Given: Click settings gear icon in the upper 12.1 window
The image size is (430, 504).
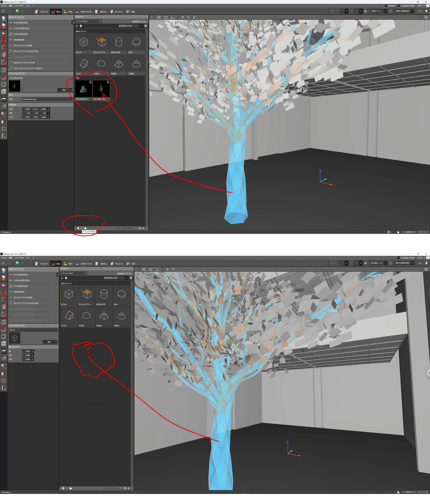Looking at the screenshot, I should [x=365, y=11].
